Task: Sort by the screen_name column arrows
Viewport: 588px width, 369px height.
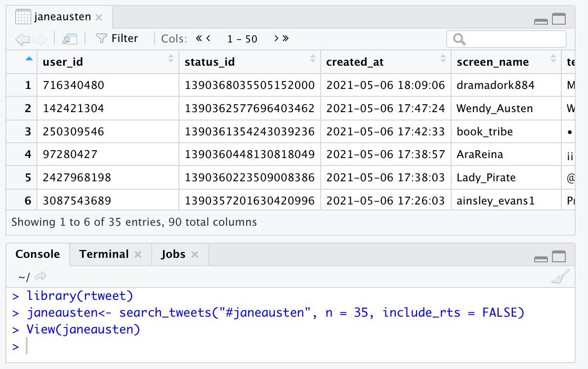Action: point(553,58)
